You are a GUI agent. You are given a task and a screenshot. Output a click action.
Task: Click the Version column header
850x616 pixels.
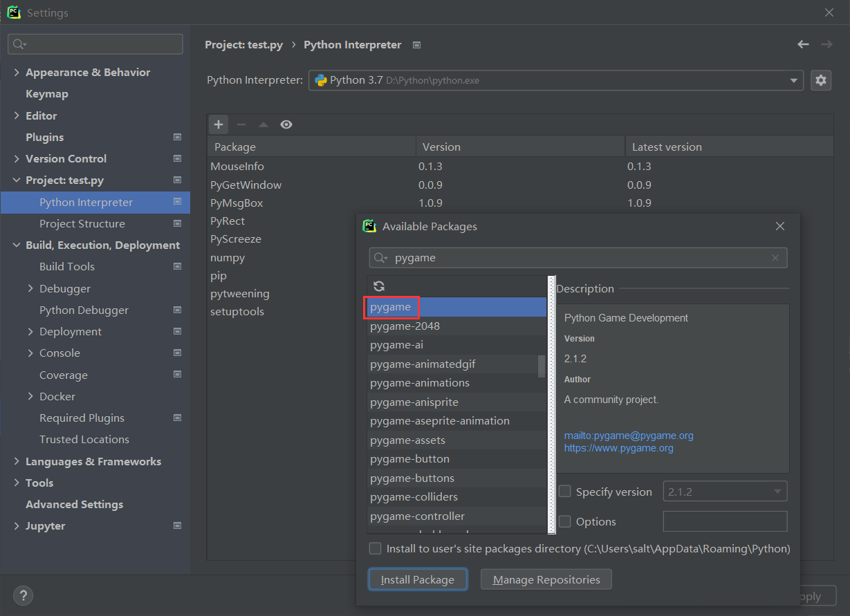520,147
